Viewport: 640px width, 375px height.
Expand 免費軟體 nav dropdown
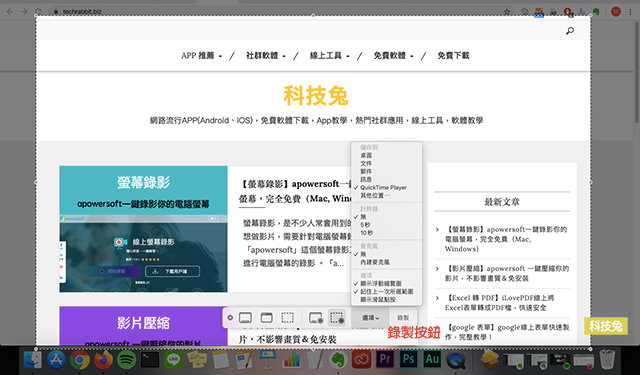coord(393,55)
